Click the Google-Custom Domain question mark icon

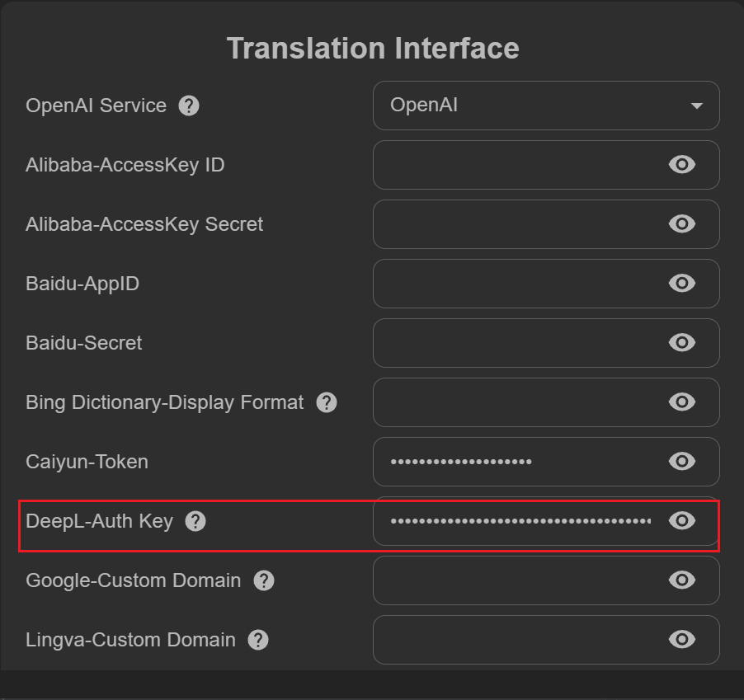tap(263, 580)
